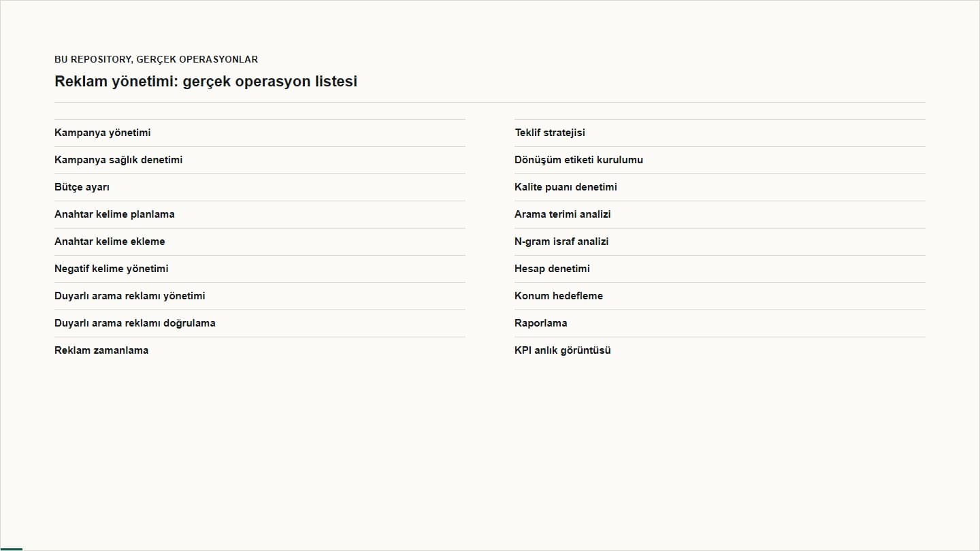Select Anahtar kelime planlama
980x551 pixels.
pos(260,214)
